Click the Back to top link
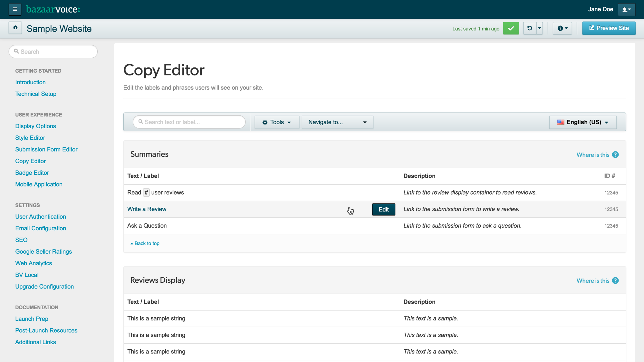Image resolution: width=644 pixels, height=362 pixels. tap(145, 243)
